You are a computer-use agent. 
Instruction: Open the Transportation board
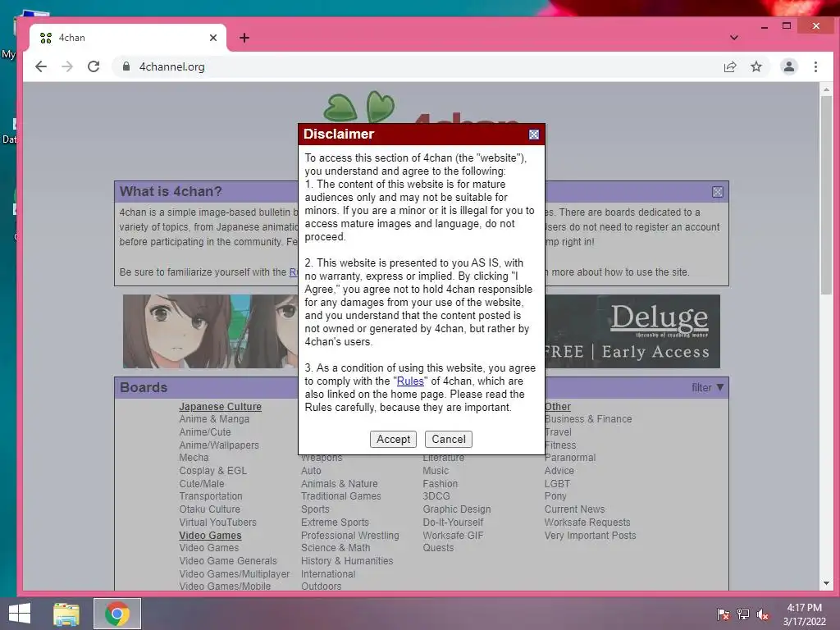[211, 496]
